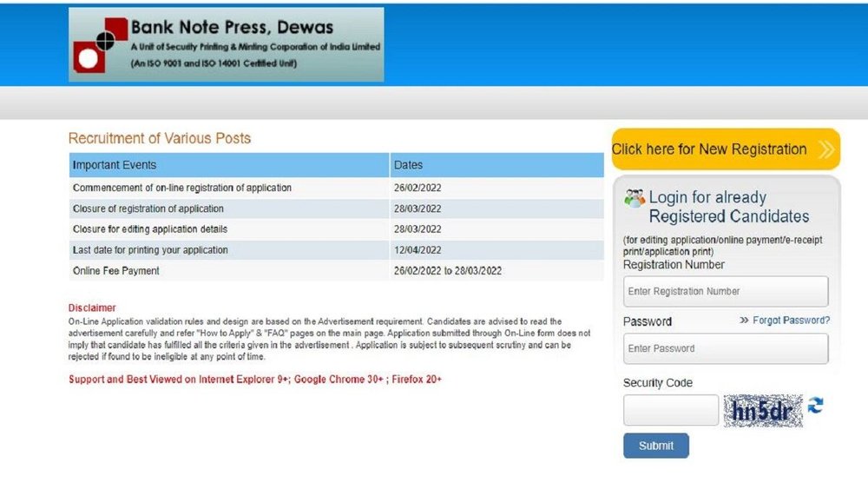
Task: Click the registered candidates people icon
Action: (x=635, y=198)
